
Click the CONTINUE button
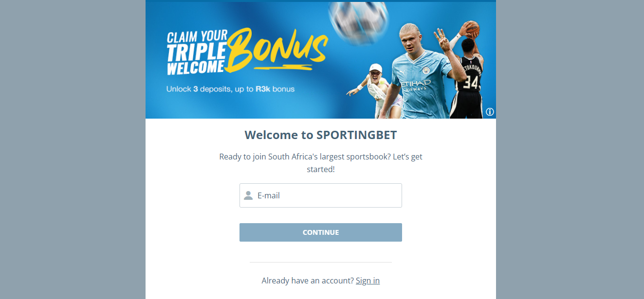[x=321, y=232]
